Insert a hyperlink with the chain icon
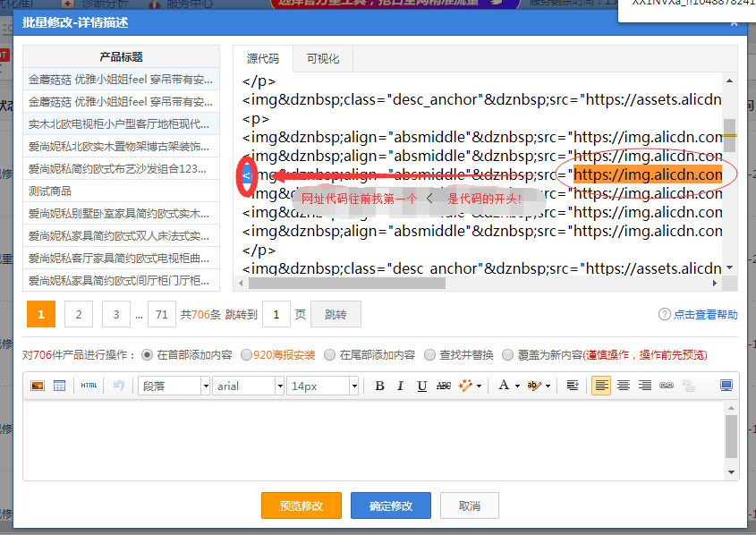 point(667,386)
